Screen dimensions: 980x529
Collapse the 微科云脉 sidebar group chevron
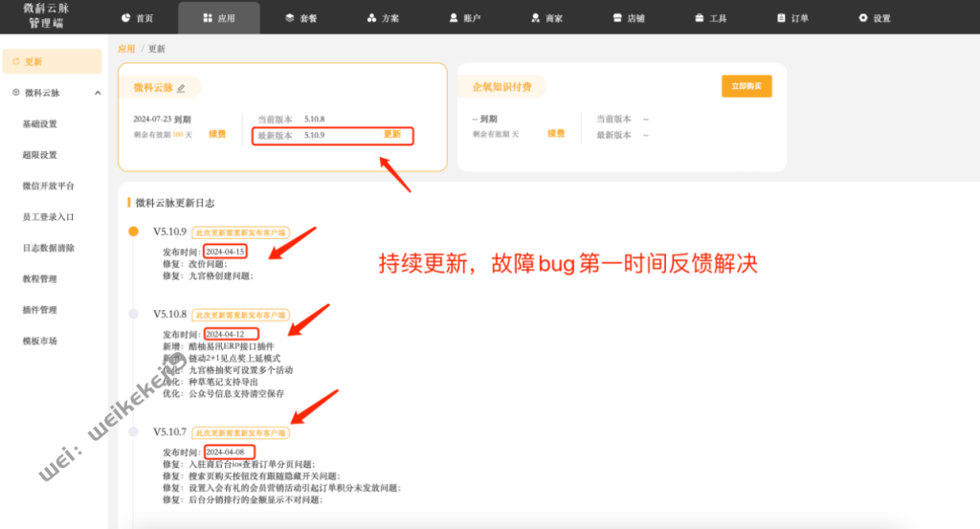(98, 93)
